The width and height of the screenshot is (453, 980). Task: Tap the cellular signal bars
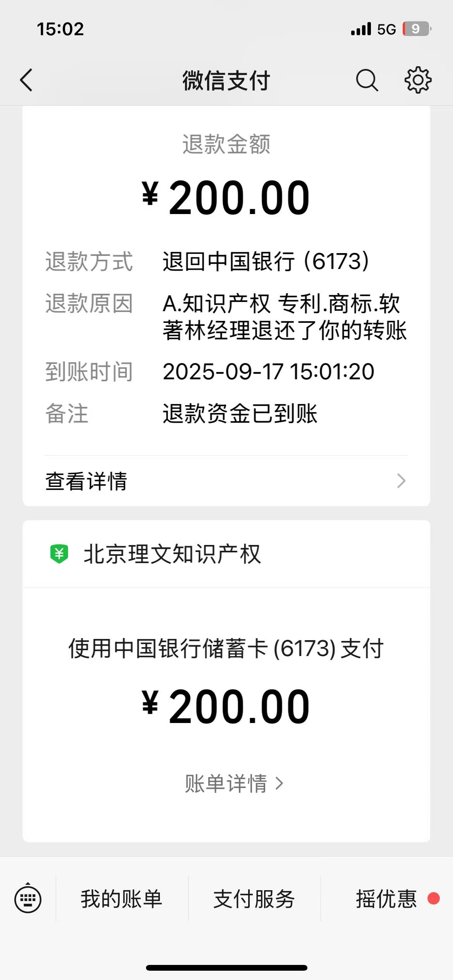(x=361, y=29)
